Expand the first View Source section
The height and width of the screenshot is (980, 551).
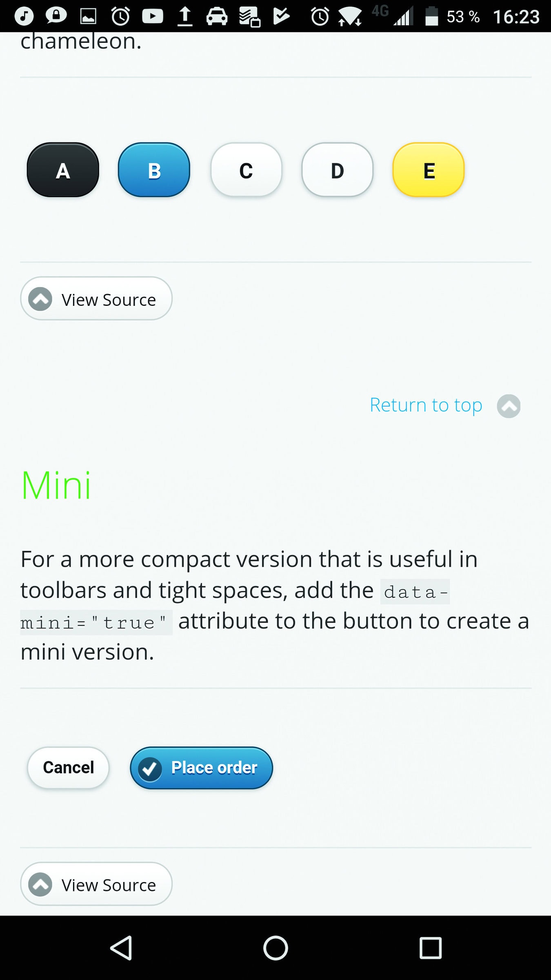(x=96, y=299)
